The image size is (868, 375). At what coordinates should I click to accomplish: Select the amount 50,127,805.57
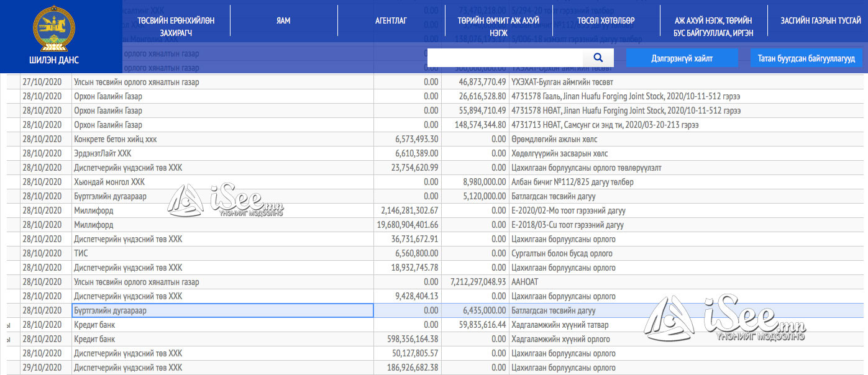pyautogui.click(x=408, y=353)
